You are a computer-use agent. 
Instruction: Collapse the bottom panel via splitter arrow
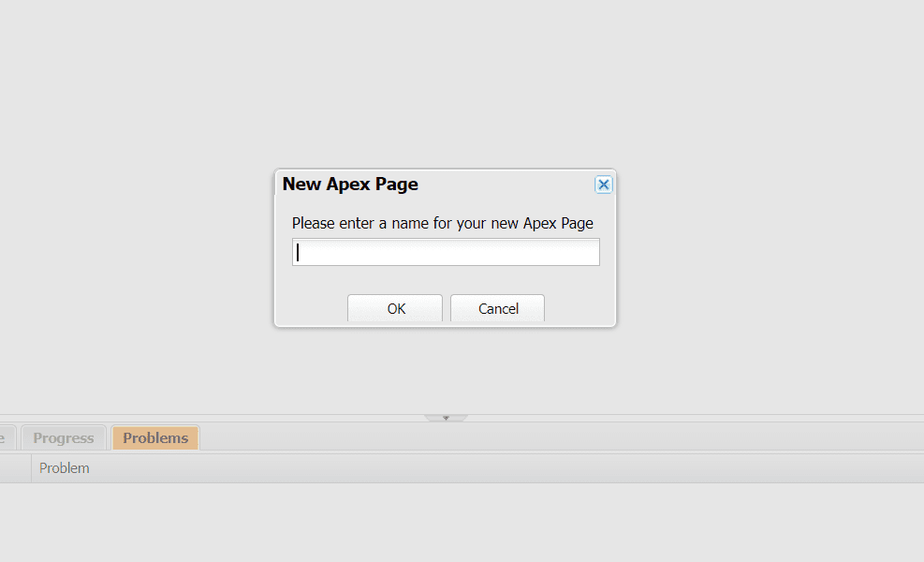(x=446, y=418)
